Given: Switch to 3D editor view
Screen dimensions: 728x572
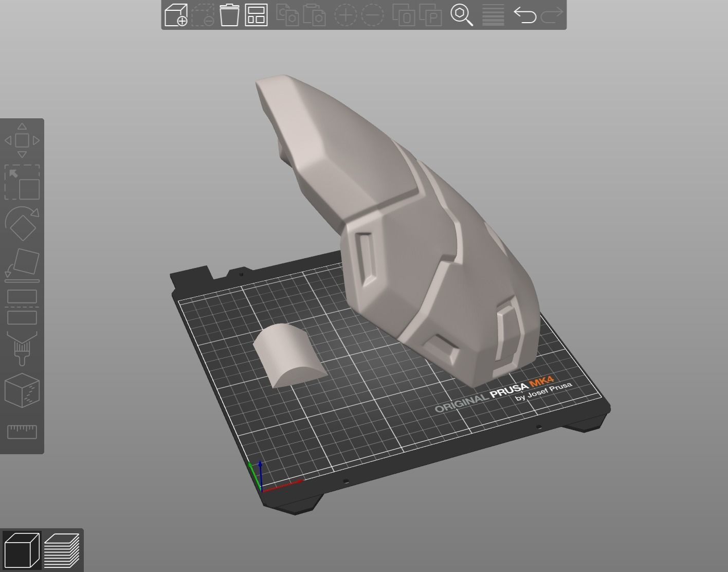Looking at the screenshot, I should pos(22,550).
